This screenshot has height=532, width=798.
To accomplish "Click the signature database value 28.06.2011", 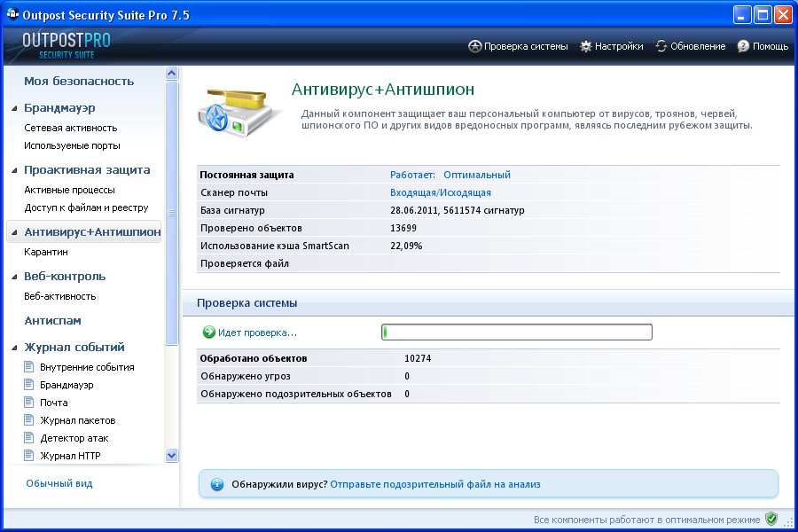I will pyautogui.click(x=457, y=210).
